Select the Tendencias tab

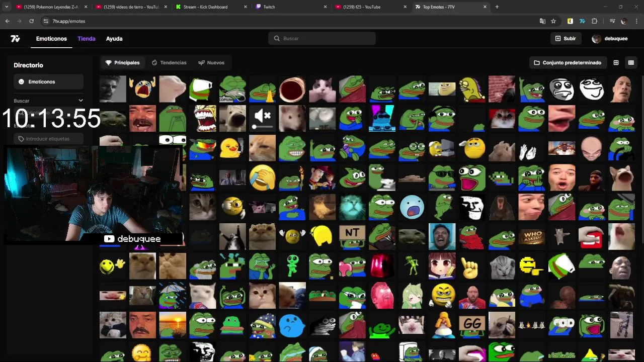tap(169, 63)
